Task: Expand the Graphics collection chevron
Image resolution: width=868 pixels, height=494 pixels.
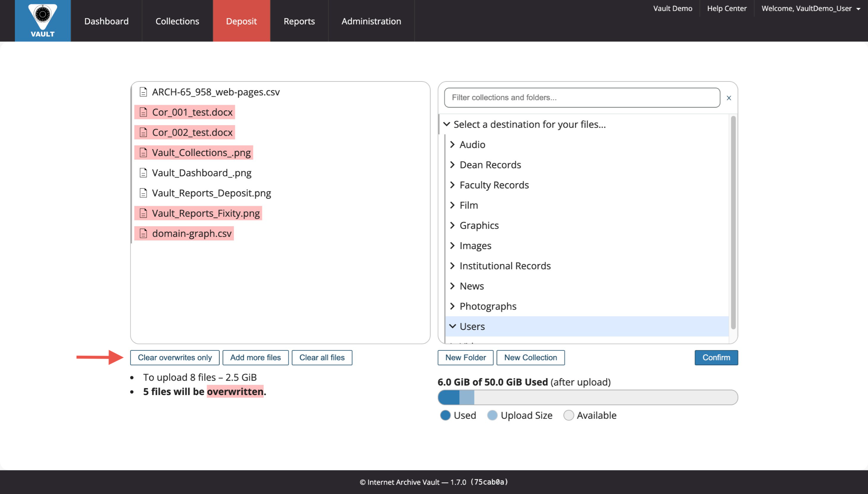Action: click(x=452, y=225)
